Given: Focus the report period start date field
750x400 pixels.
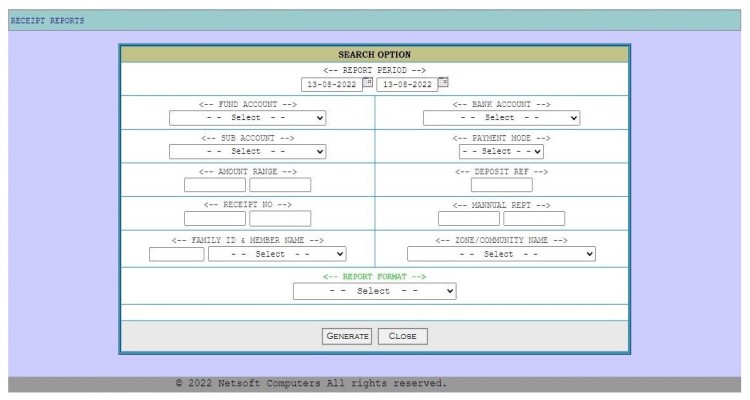Looking at the screenshot, I should tap(330, 84).
